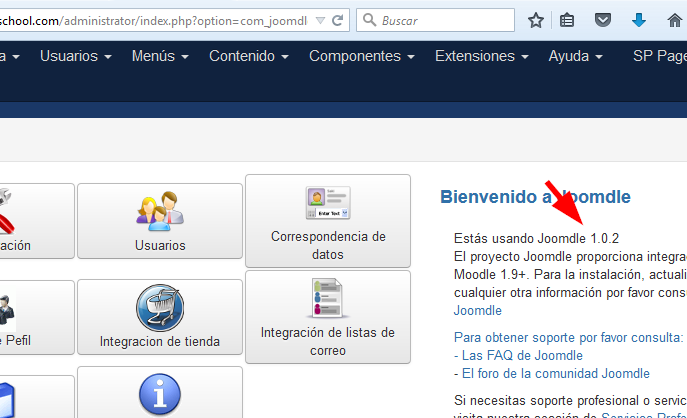
Task: Expand the Usuarios menu
Action: pos(75,56)
